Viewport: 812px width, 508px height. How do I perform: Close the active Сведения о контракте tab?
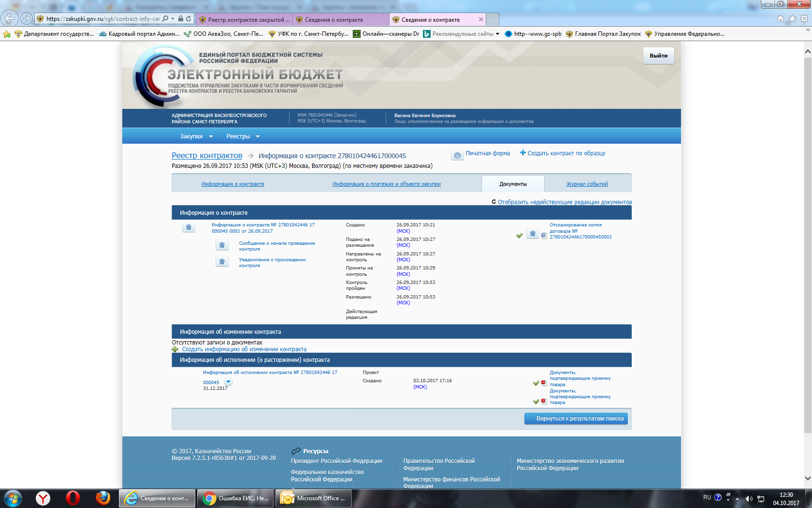[480, 19]
